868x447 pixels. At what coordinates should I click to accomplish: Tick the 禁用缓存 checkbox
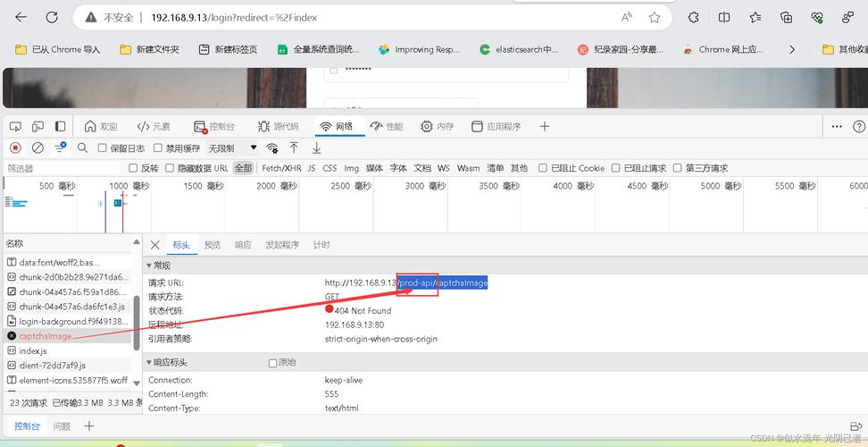tap(158, 148)
